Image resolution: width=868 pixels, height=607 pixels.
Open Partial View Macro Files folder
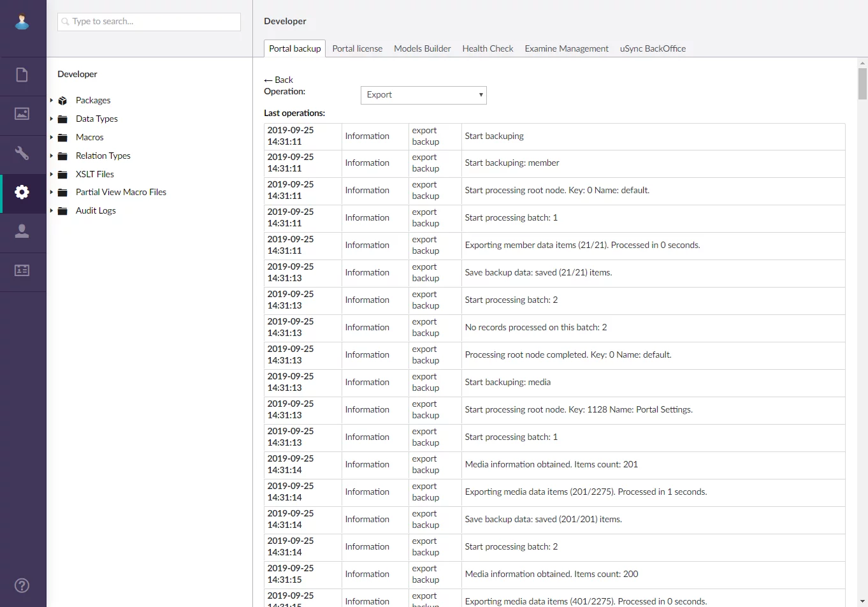[x=120, y=192]
